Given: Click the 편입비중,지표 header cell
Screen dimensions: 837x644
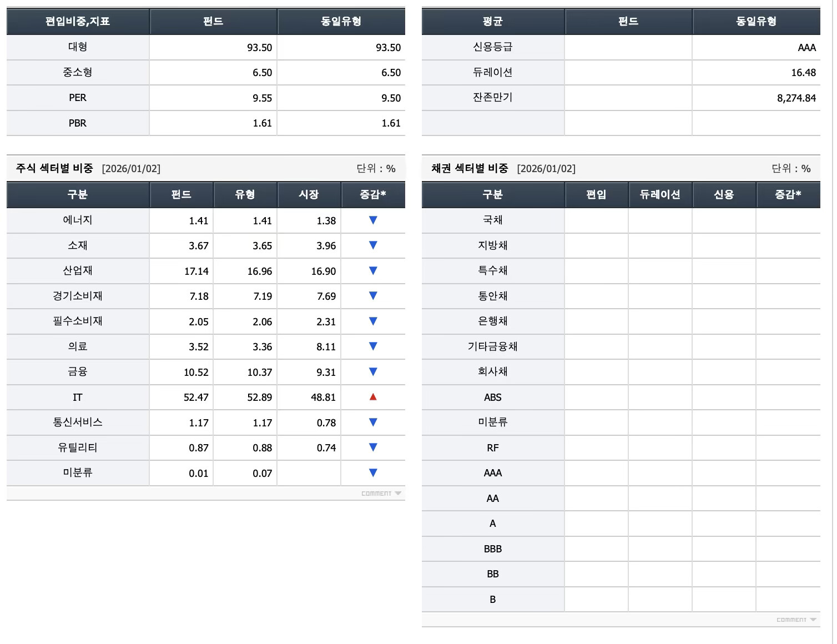Looking at the screenshot, I should [78, 21].
